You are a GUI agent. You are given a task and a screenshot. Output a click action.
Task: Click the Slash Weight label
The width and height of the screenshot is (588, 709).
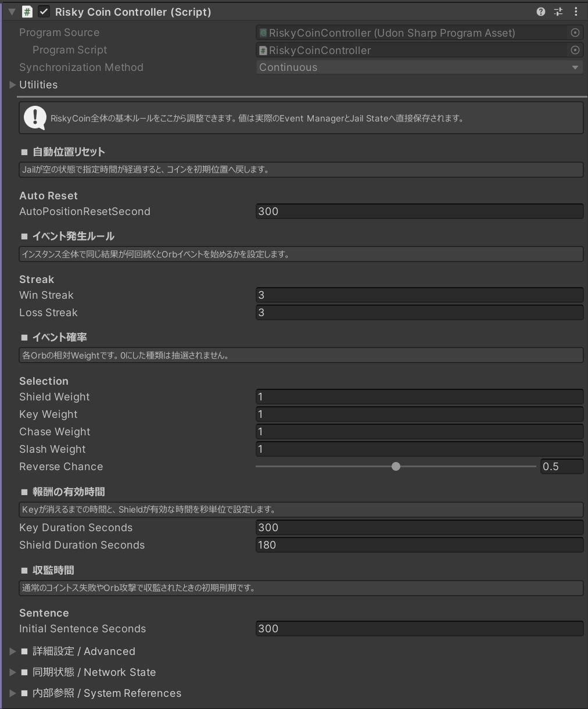(x=52, y=449)
